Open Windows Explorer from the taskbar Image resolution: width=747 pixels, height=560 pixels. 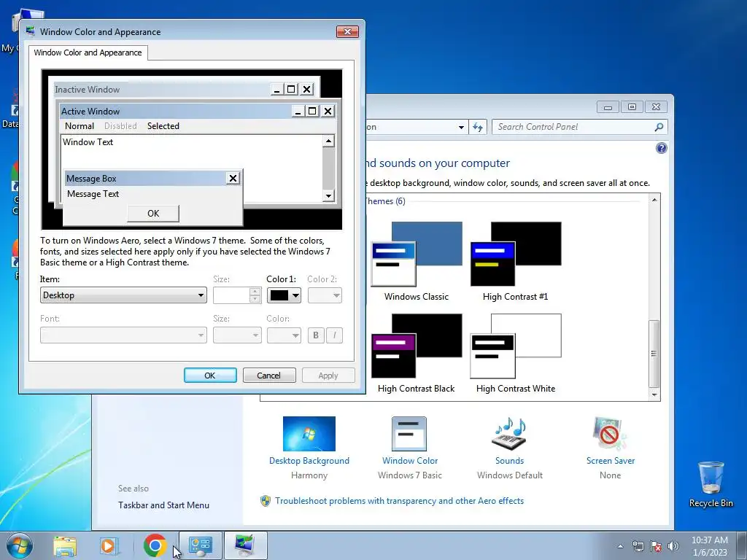[65, 545]
